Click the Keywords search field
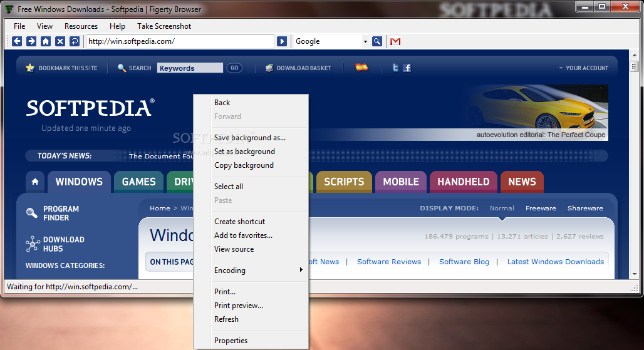The image size is (644, 350). coord(190,68)
